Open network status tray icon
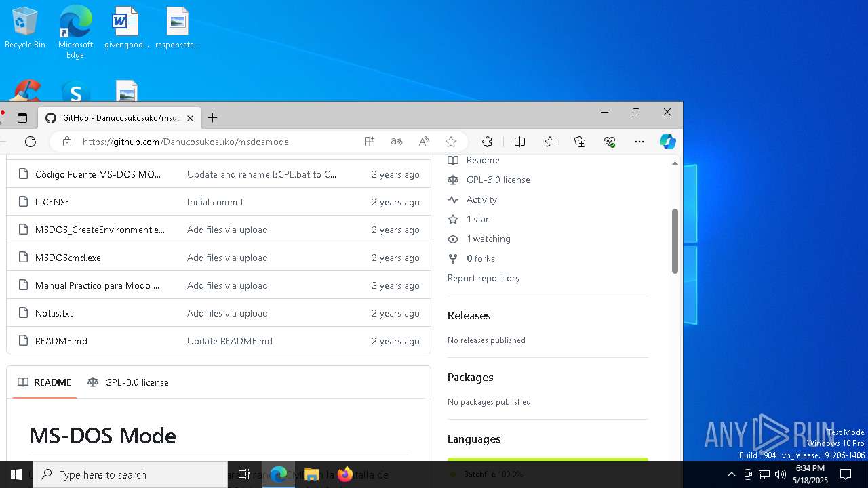 [x=764, y=474]
